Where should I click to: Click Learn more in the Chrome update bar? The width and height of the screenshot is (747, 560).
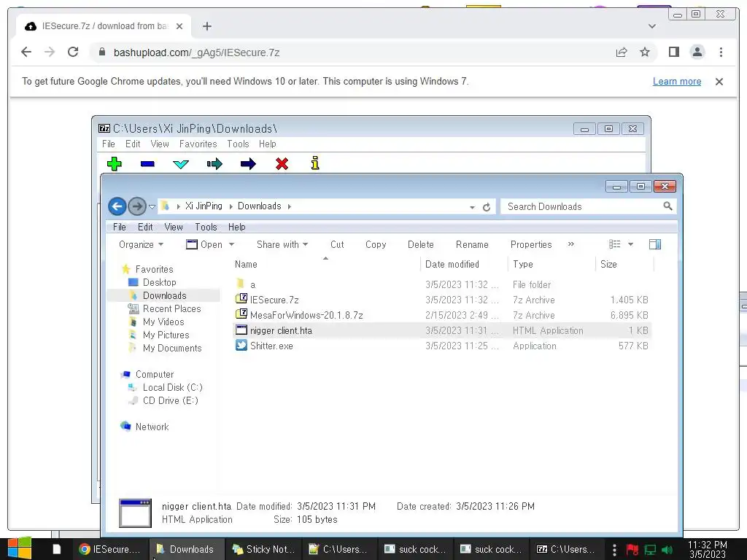pos(677,82)
